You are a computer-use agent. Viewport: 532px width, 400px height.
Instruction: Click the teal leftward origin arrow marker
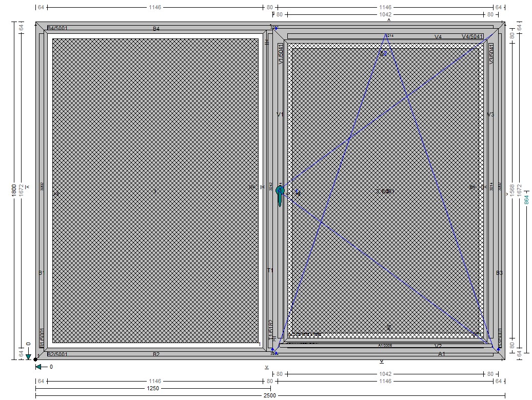38,367
